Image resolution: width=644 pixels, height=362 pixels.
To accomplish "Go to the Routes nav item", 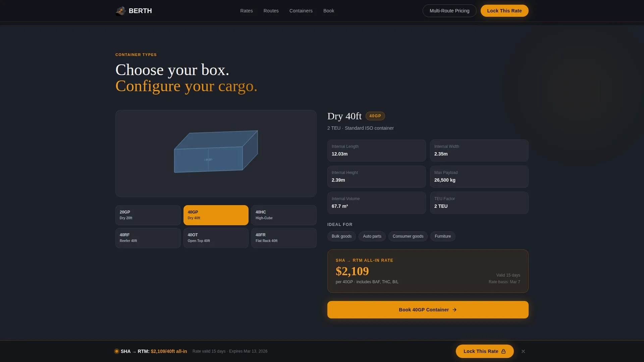I will (271, 11).
